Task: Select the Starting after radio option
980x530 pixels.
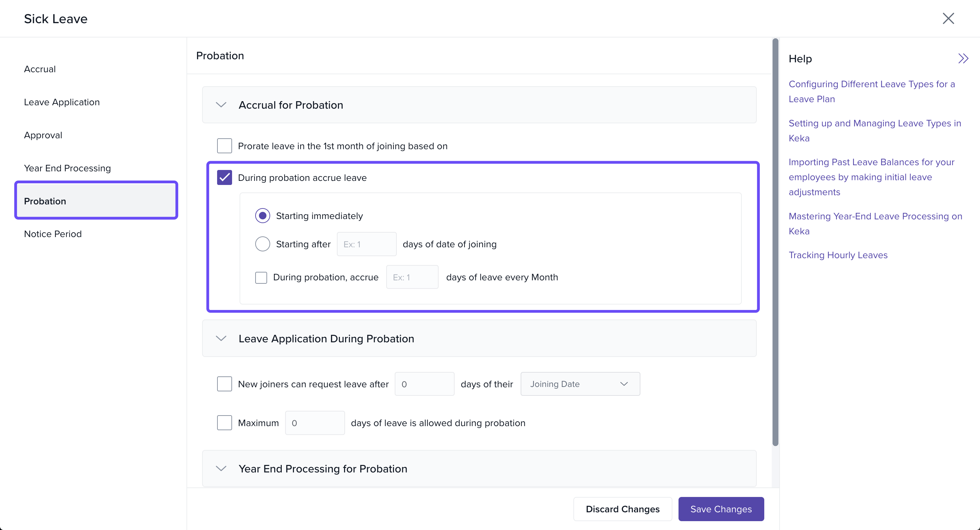Action: [x=262, y=244]
